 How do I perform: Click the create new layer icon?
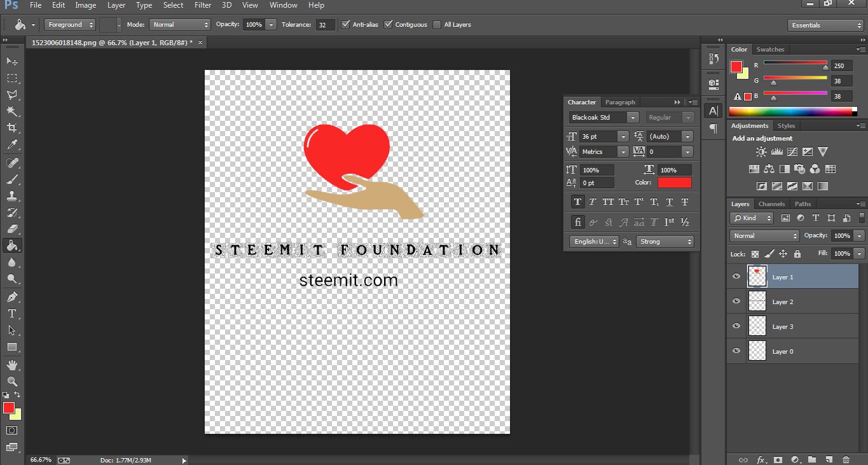click(x=829, y=459)
